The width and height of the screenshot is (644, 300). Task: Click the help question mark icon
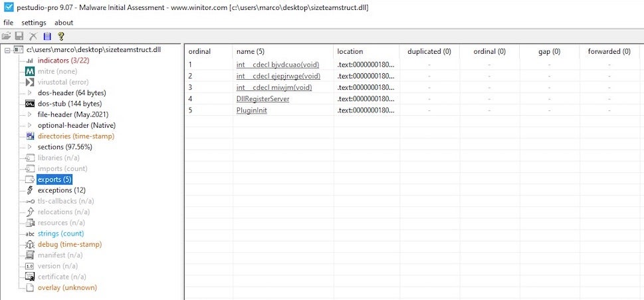60,36
